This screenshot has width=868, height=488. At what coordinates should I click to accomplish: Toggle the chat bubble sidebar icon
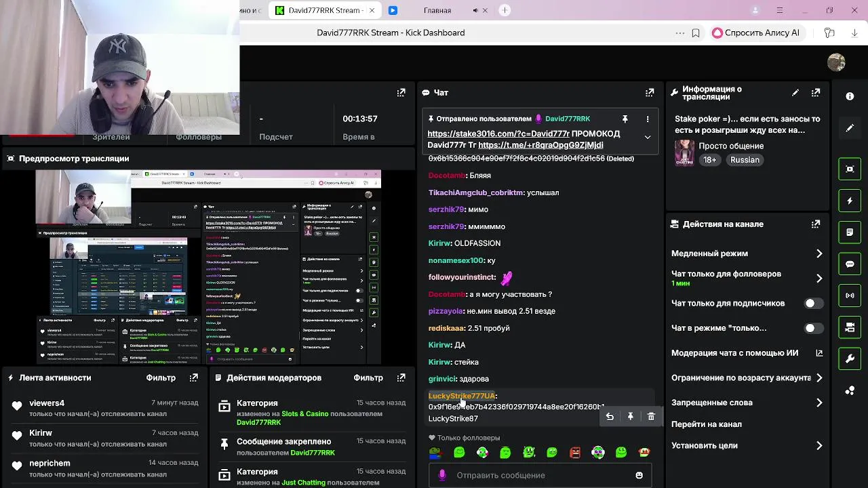point(850,264)
